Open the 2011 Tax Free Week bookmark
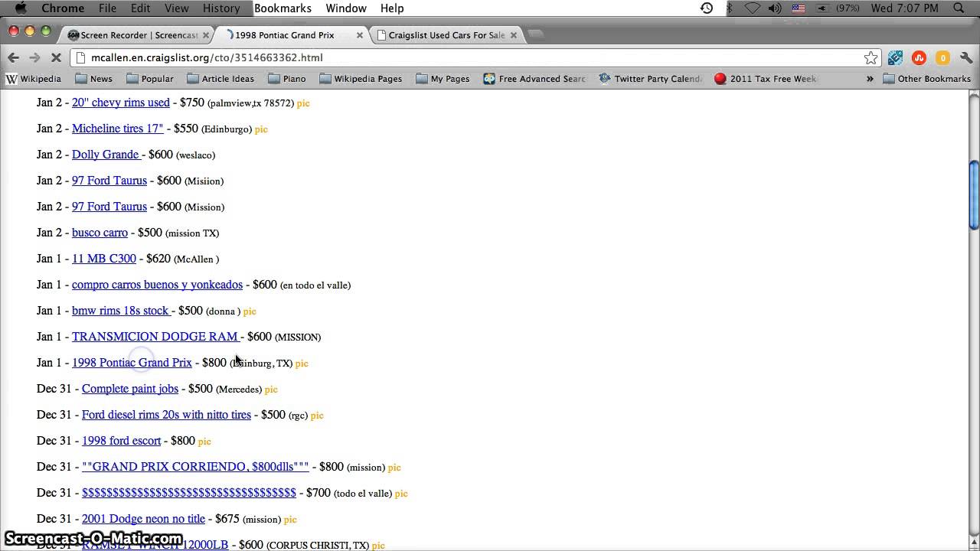 (x=766, y=79)
